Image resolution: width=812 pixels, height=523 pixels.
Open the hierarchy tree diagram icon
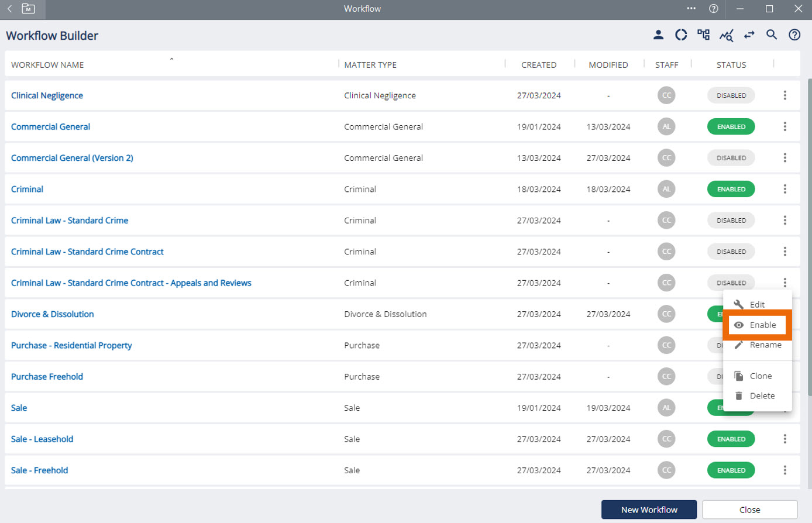pos(703,35)
